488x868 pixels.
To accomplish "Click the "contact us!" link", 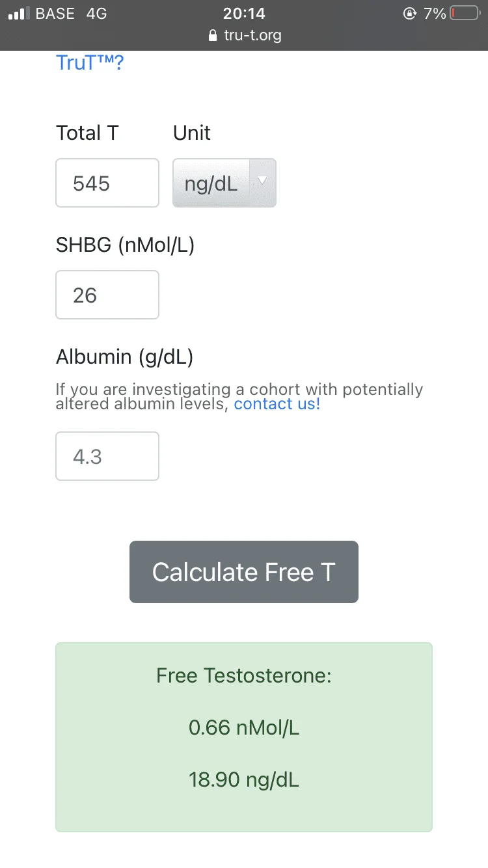I will pyautogui.click(x=277, y=404).
